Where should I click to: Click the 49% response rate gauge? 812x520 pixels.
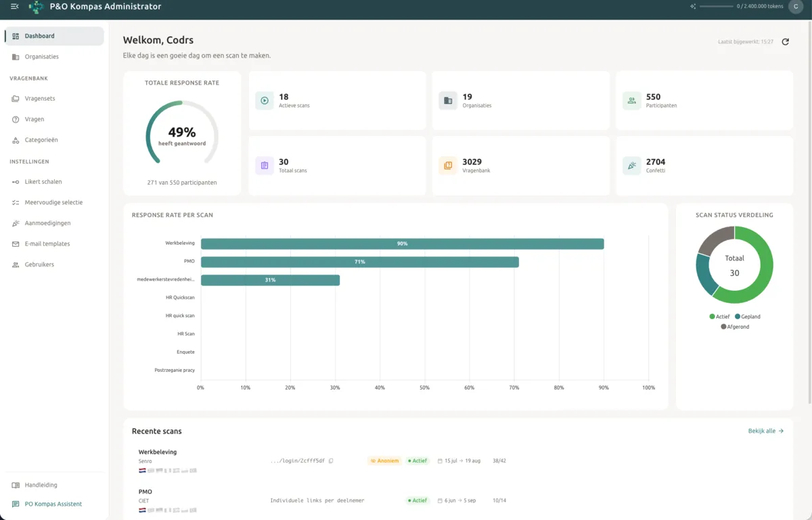pos(181,133)
